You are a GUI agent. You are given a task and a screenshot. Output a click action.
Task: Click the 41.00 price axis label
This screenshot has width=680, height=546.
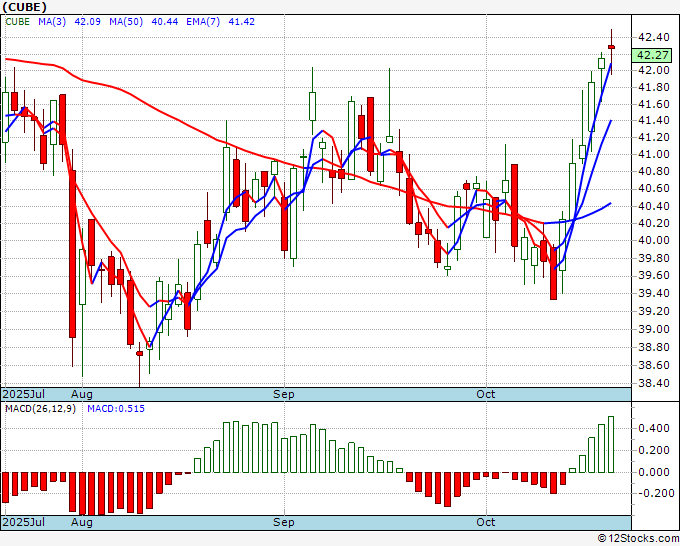(654, 154)
